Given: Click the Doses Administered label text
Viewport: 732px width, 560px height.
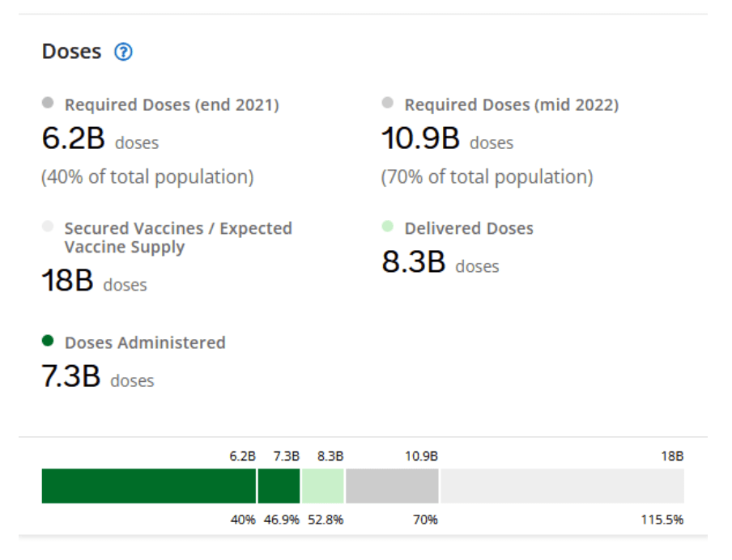Looking at the screenshot, I should coord(145,342).
